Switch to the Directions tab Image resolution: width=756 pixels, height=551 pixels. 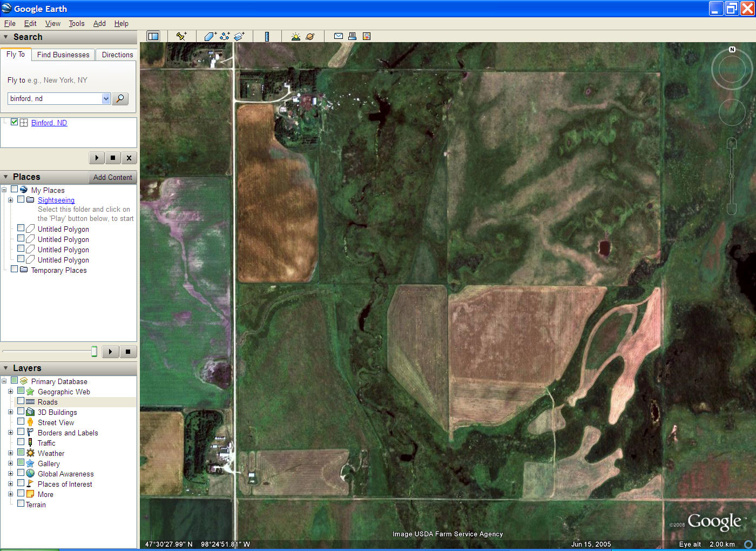click(x=117, y=55)
